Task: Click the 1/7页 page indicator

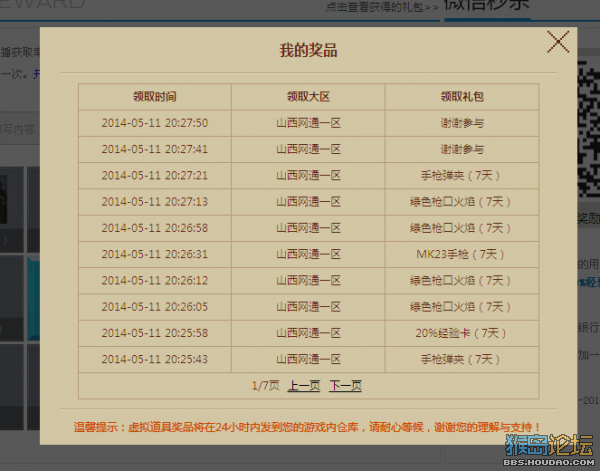Action: pos(266,385)
